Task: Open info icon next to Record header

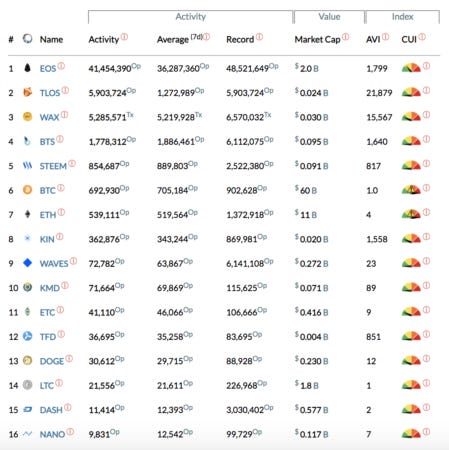Action: 259,36
